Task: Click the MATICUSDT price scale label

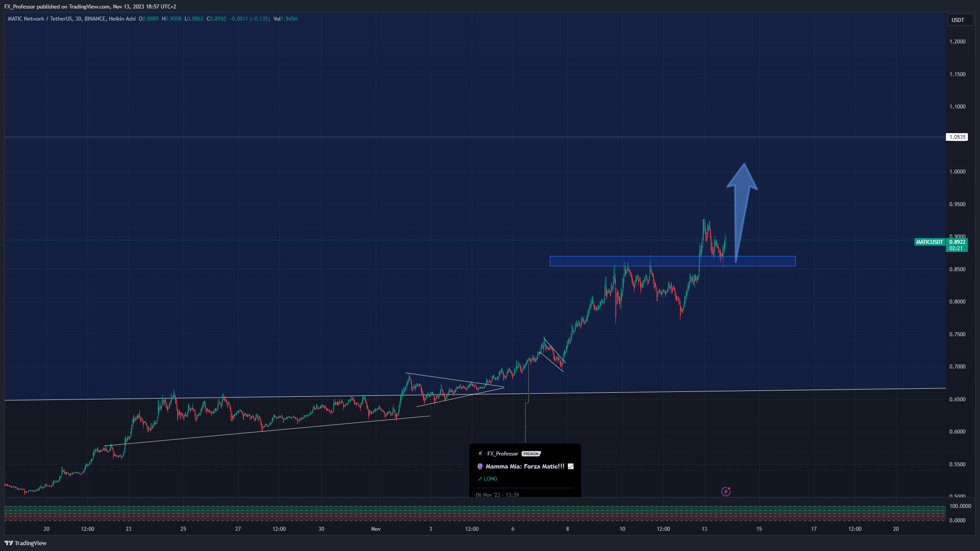Action: tap(929, 242)
